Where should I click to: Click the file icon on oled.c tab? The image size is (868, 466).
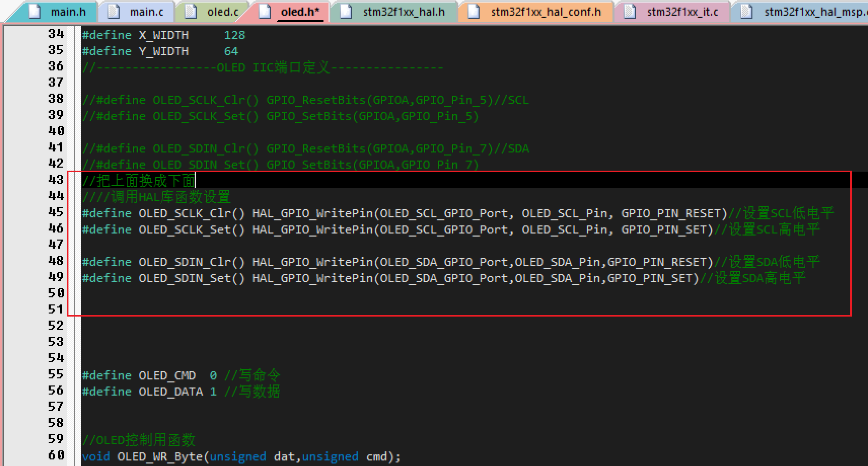pyautogui.click(x=191, y=11)
